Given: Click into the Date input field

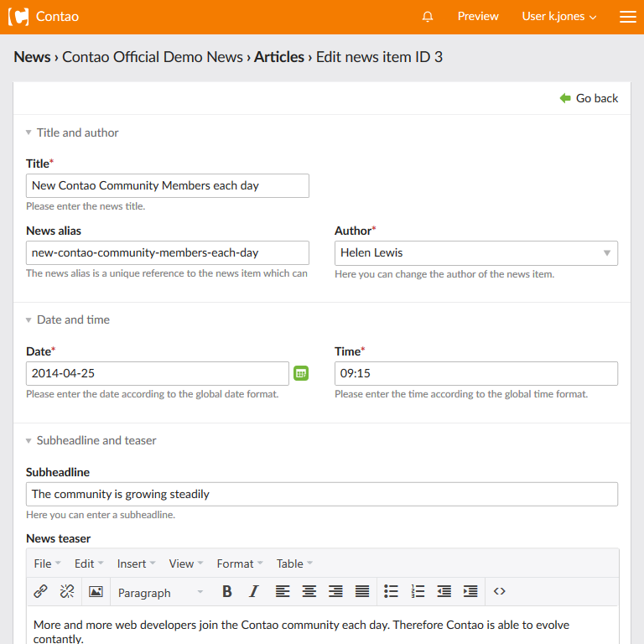Looking at the screenshot, I should pos(158,373).
